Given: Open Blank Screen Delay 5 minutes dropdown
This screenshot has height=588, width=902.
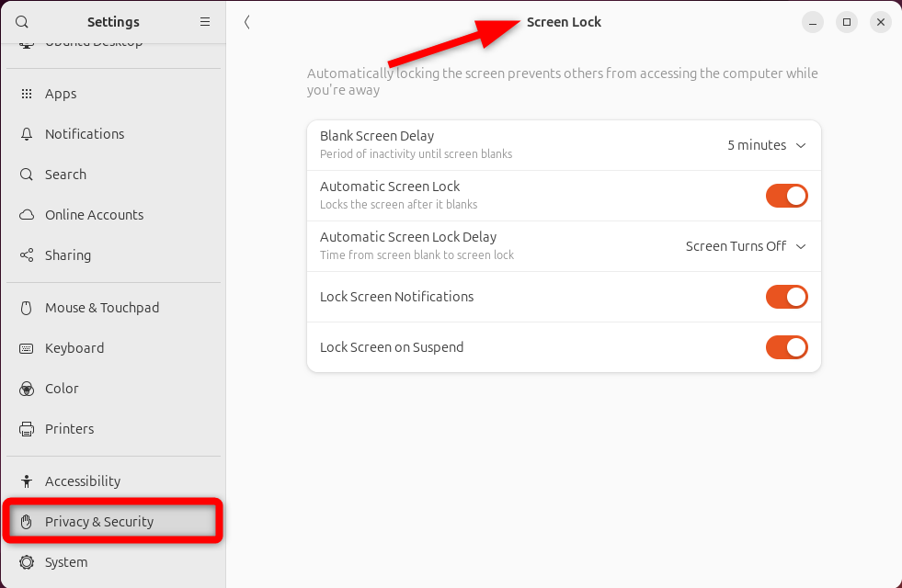Looking at the screenshot, I should coord(766,145).
